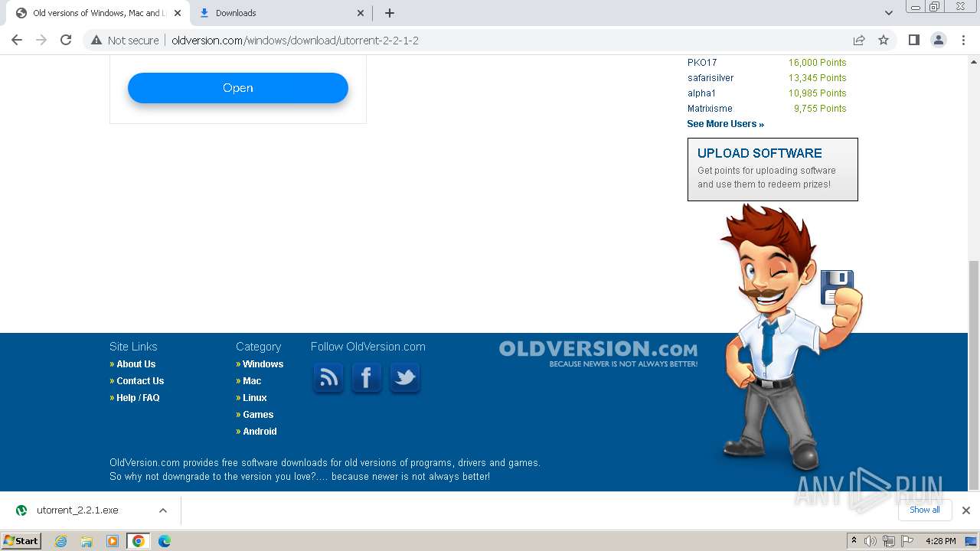
Task: Toggle the browser side panel
Action: click(913, 40)
